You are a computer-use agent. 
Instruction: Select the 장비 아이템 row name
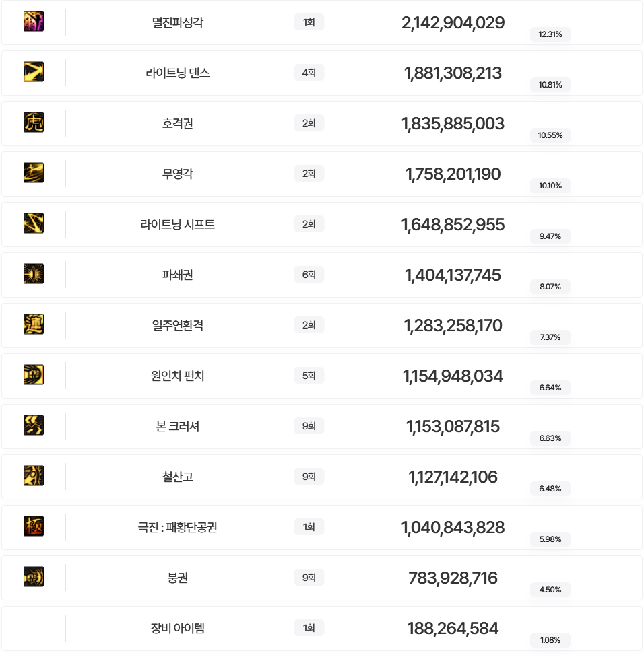(177, 628)
